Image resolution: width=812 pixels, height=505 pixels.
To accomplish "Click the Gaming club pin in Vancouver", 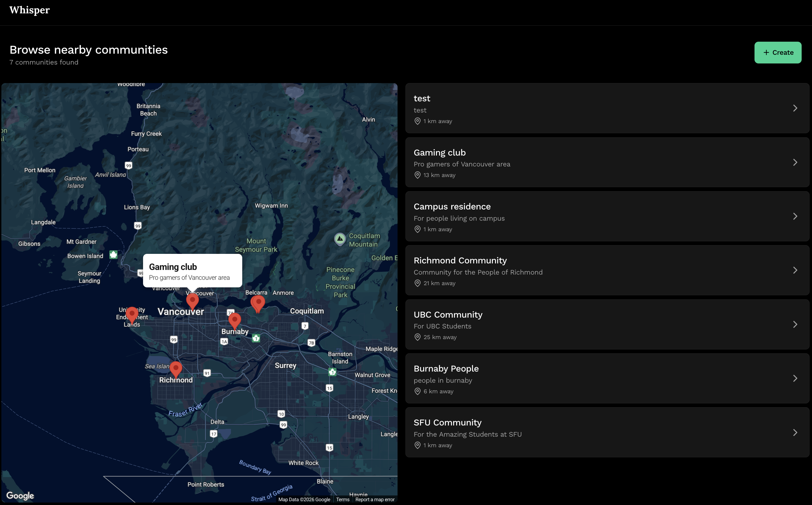I will 192,300.
